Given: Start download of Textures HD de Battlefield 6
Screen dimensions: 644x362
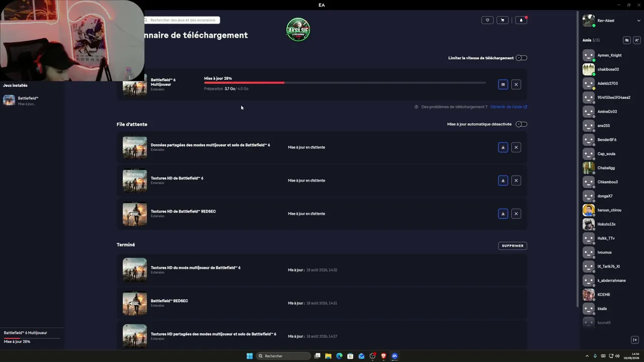Looking at the screenshot, I should (503, 180).
